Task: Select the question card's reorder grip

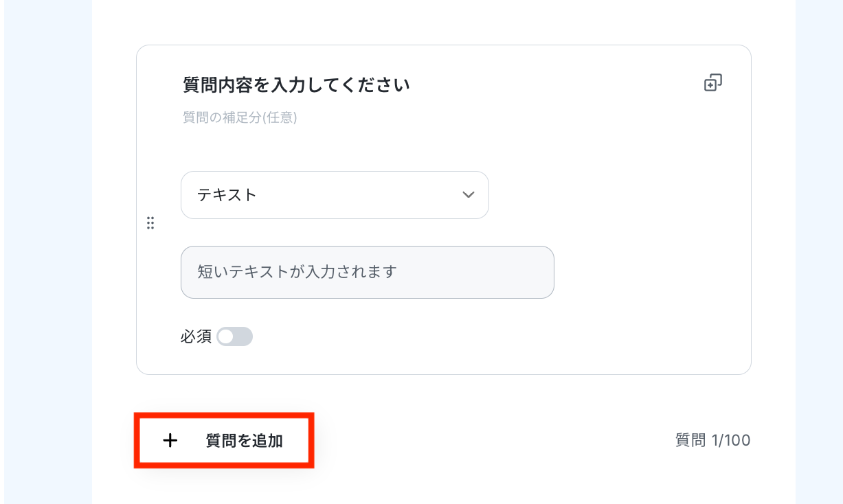Action: point(150,223)
